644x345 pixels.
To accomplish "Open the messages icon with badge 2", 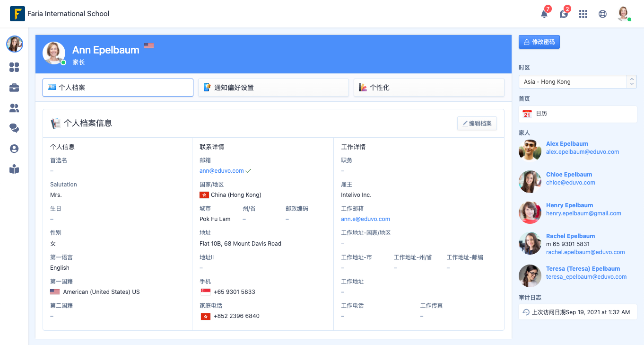I will pyautogui.click(x=564, y=14).
